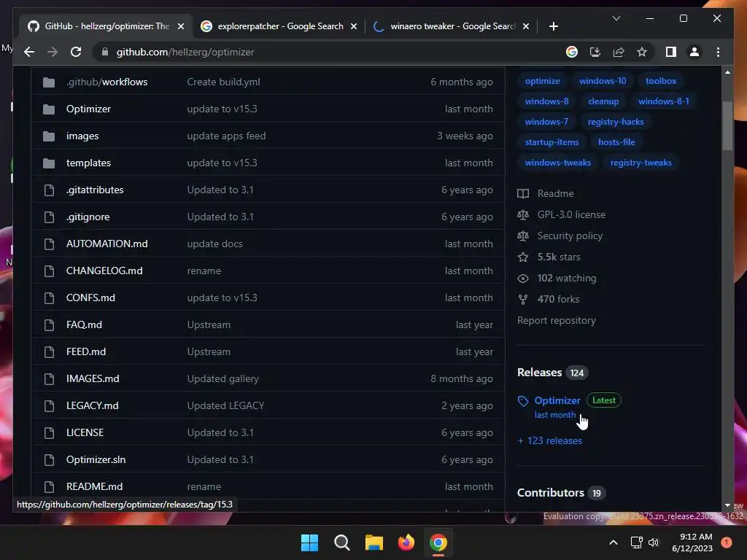Screen dimensions: 747x560
Task: Switch to the winaero tweaker Google Search tab
Action: pos(452,26)
